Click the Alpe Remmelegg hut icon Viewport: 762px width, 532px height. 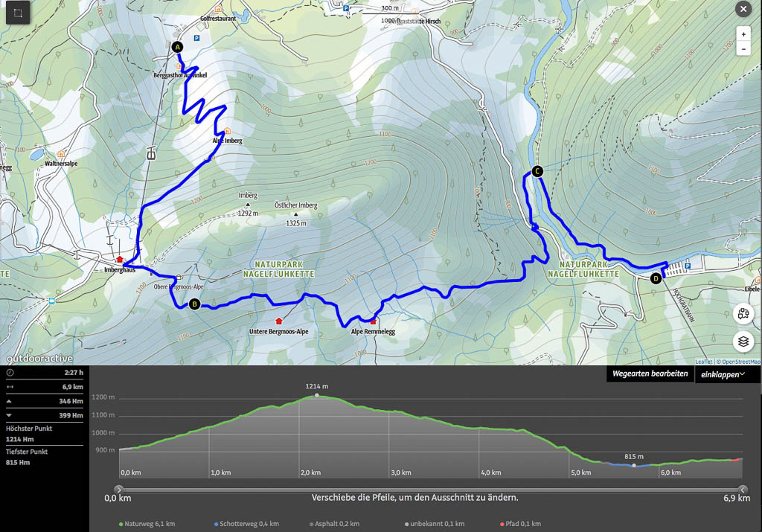(373, 322)
